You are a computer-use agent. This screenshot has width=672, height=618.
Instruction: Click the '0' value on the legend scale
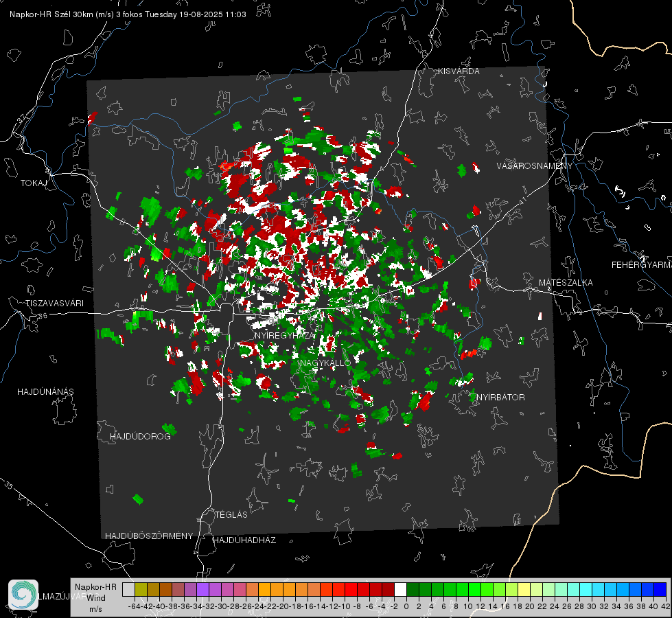pyautogui.click(x=406, y=606)
